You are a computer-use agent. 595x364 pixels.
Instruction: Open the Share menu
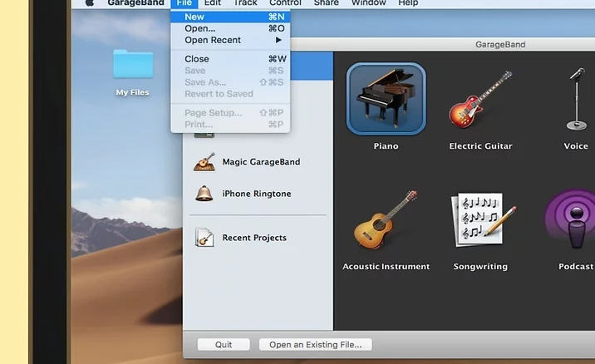click(327, 3)
